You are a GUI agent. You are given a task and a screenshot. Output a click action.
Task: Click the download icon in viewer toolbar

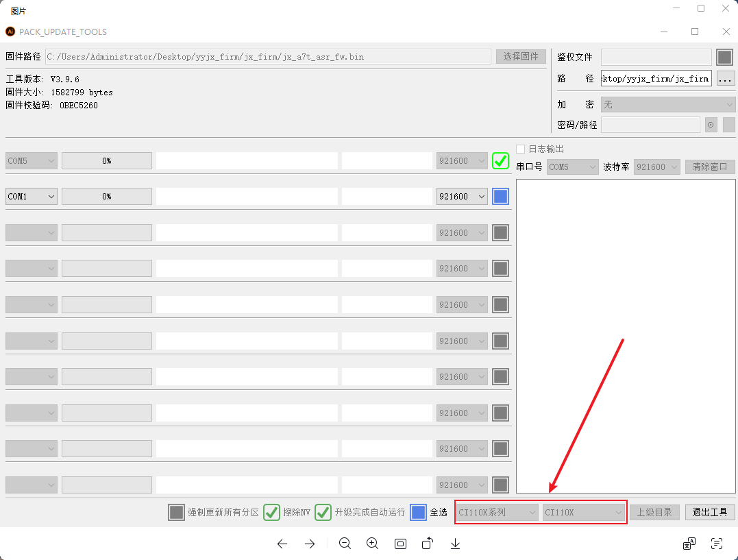(455, 544)
